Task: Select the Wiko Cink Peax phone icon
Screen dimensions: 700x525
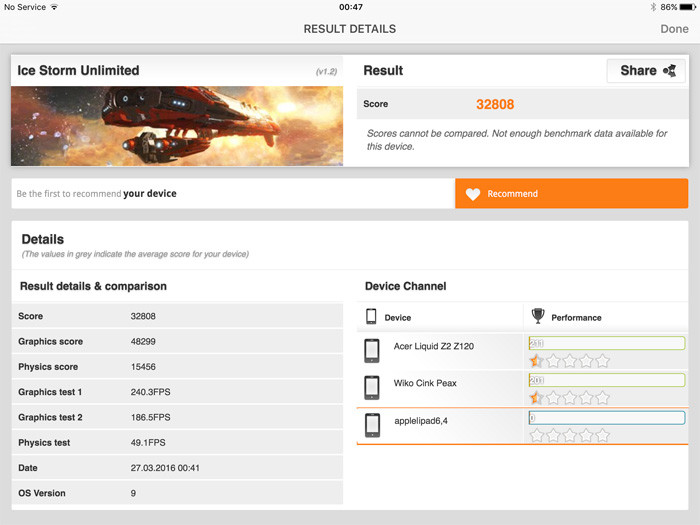Action: 372,387
